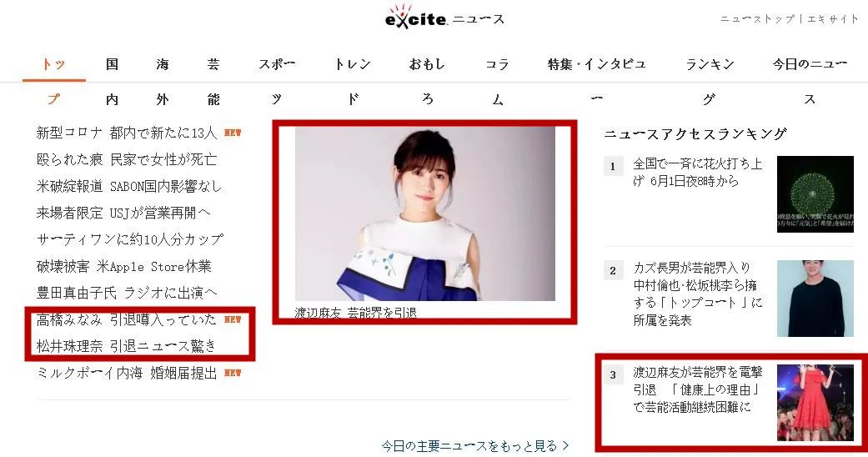Click the excite news logo
Image resolution: width=868 pixels, height=457 pixels.
444,18
